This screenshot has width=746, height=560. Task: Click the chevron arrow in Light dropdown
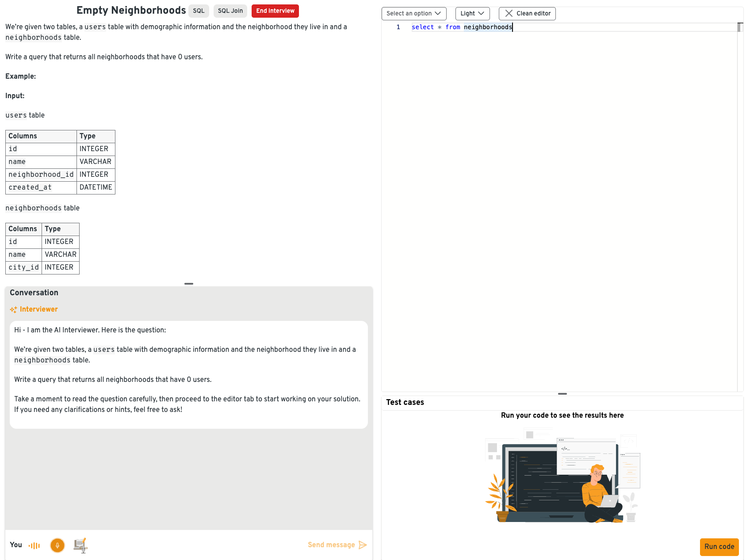[481, 14]
